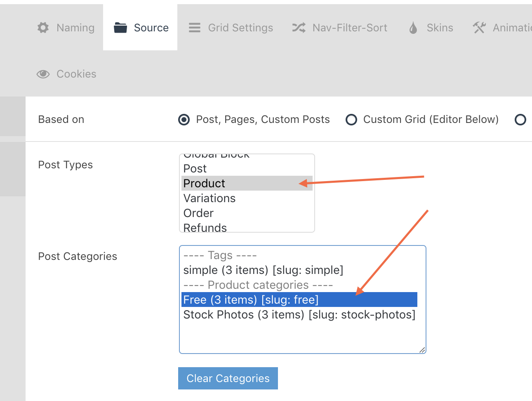Viewport: 532px width, 401px height.
Task: Select Product in Post Types list
Action: point(205,183)
